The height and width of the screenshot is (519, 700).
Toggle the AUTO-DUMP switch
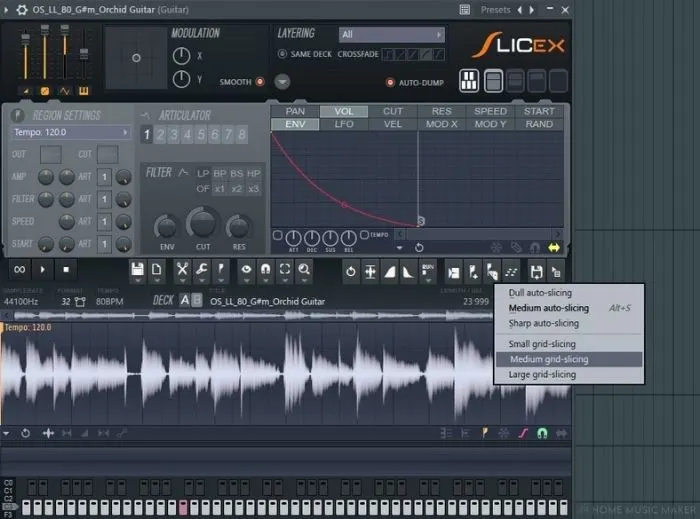point(390,83)
